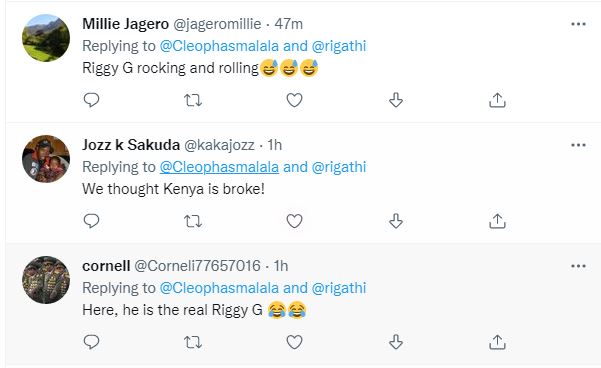Image resolution: width=601 pixels, height=368 pixels.
Task: Like Millie Jagero's tweet
Action: (294, 100)
